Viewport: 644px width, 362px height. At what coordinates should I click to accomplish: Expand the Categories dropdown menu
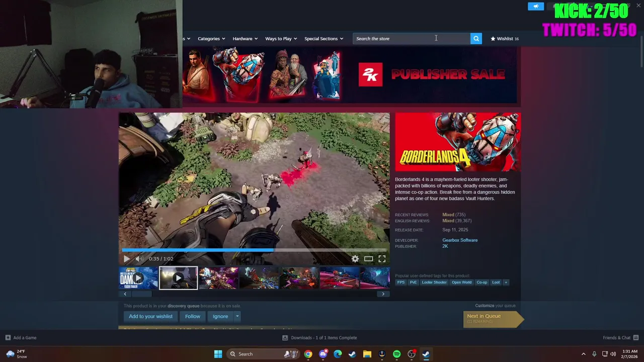click(x=210, y=39)
